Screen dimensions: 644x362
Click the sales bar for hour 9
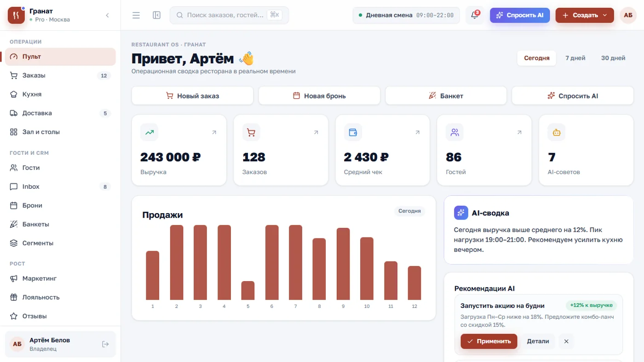pyautogui.click(x=343, y=264)
